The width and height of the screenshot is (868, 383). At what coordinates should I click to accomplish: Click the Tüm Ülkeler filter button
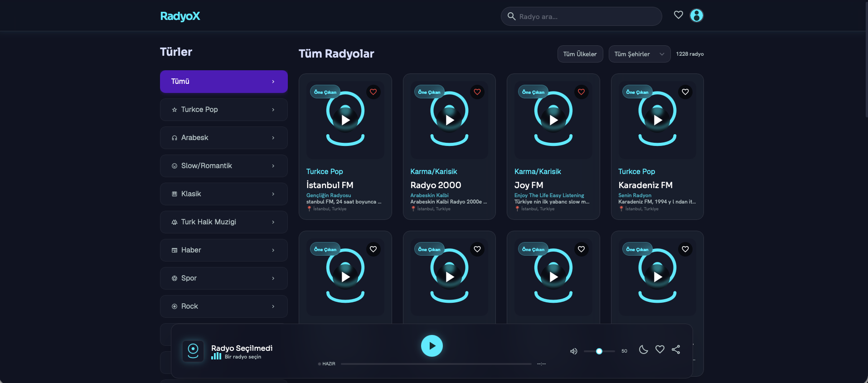(x=580, y=54)
